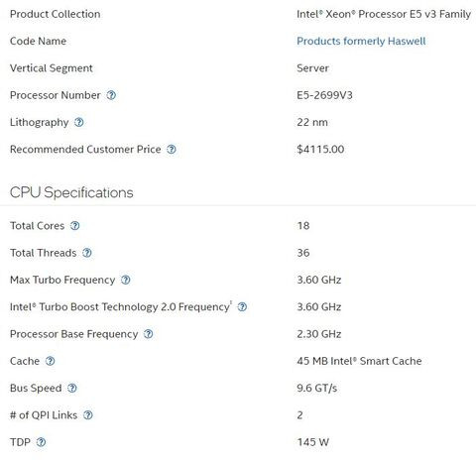Click the $4115.00 price value

coord(320,150)
